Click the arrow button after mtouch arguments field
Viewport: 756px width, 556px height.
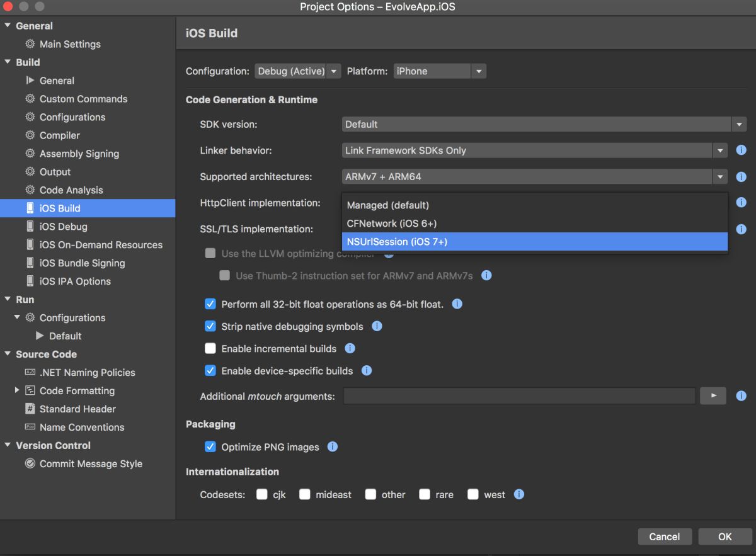point(713,395)
